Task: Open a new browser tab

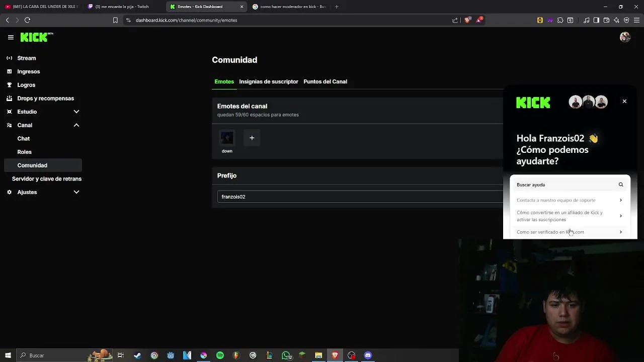Action: tap(337, 7)
